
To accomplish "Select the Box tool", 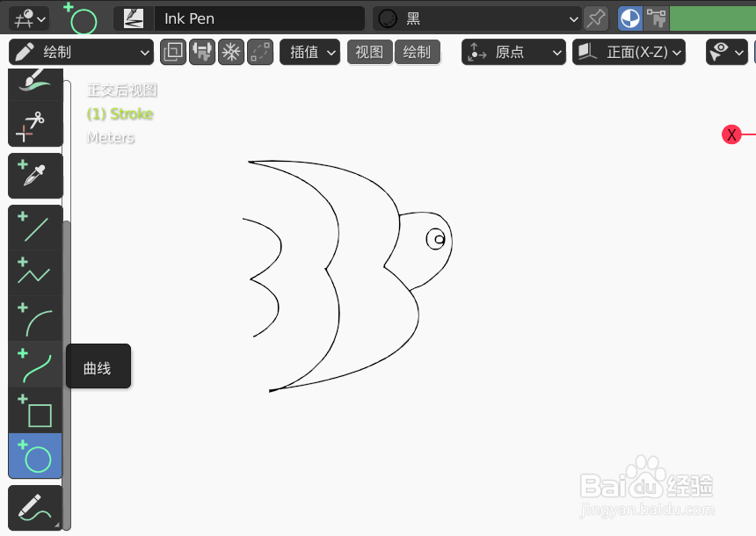I will point(35,410).
